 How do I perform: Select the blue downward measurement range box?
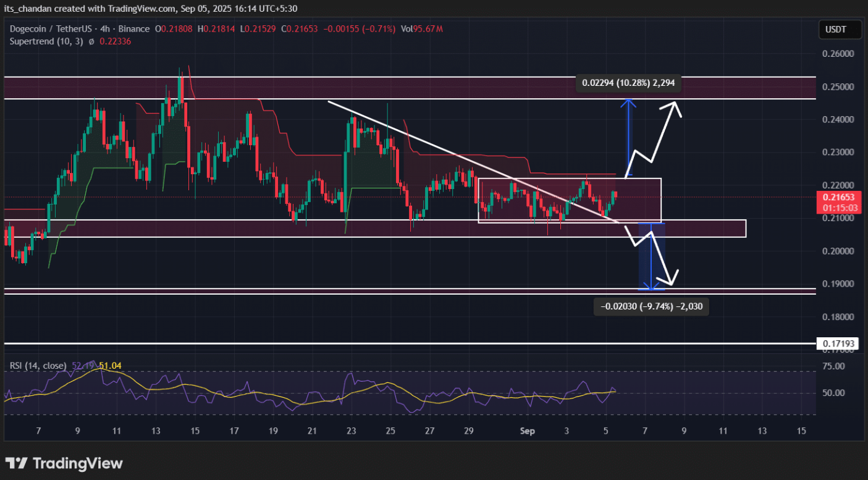pyautogui.click(x=651, y=256)
